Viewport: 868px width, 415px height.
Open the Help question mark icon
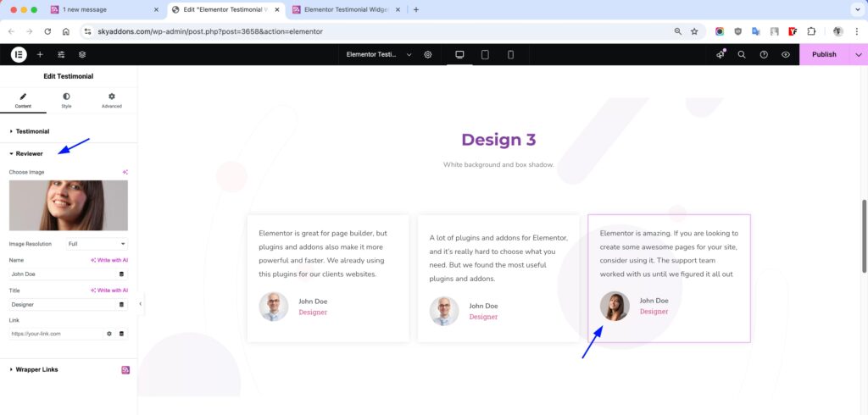[x=764, y=54]
